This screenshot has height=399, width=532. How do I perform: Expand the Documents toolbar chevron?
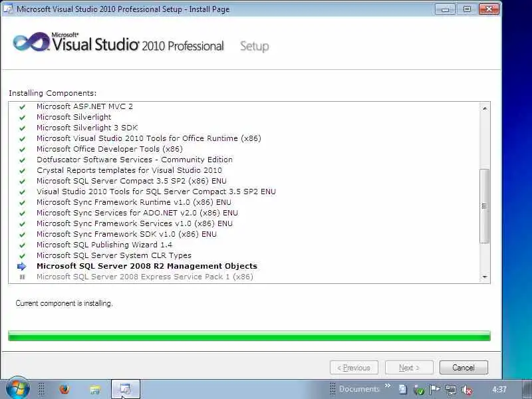click(x=388, y=386)
